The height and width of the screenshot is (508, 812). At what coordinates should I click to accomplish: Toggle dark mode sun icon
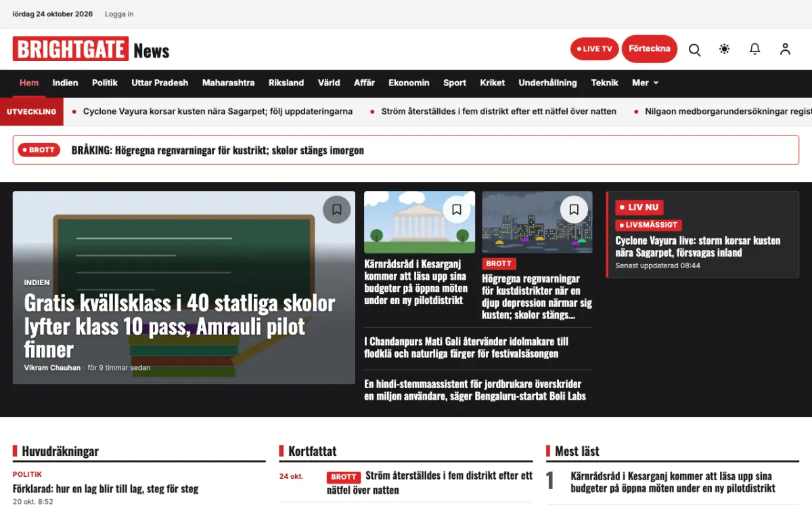point(725,49)
